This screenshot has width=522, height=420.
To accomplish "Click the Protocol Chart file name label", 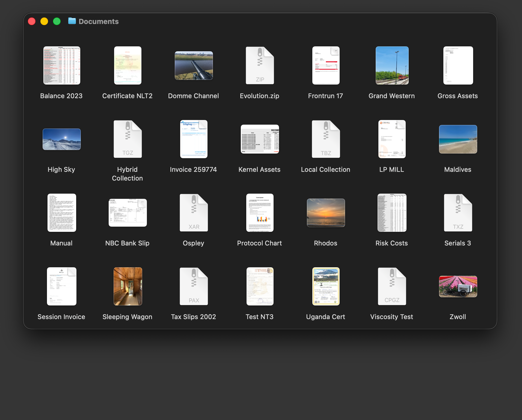I will (259, 243).
